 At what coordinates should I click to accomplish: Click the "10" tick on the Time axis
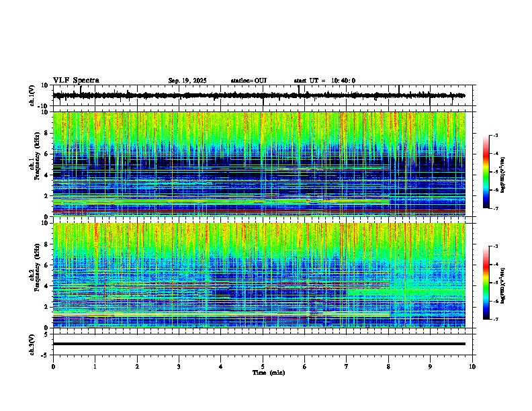tap(472, 367)
